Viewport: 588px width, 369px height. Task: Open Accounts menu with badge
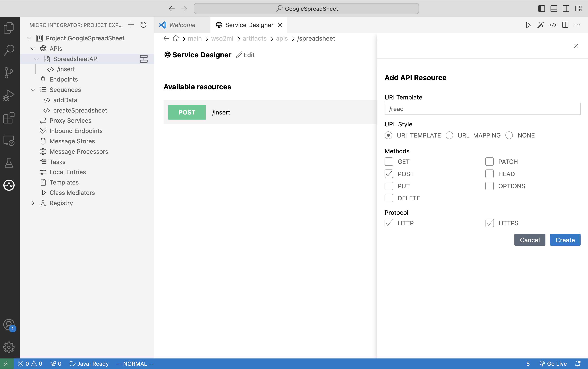coord(9,325)
